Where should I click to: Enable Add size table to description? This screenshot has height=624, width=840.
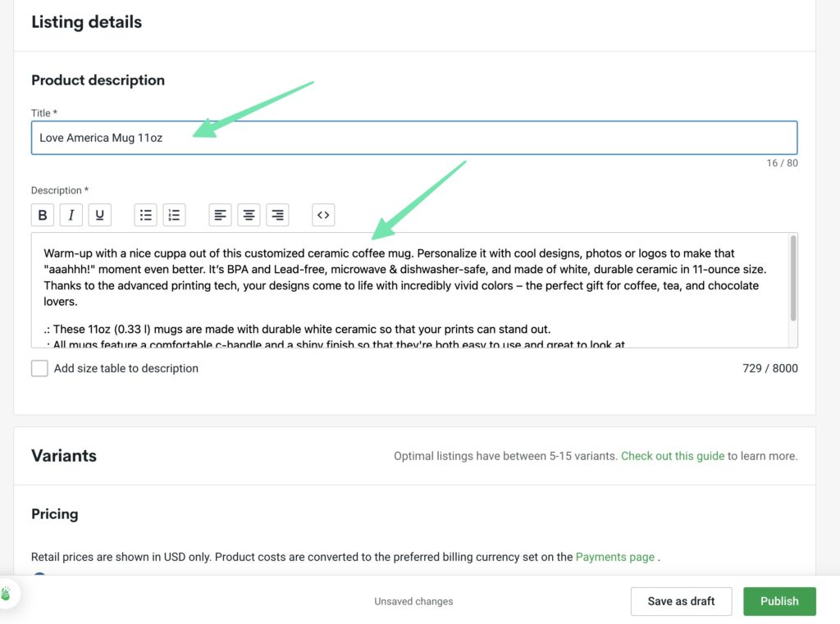pyautogui.click(x=39, y=368)
